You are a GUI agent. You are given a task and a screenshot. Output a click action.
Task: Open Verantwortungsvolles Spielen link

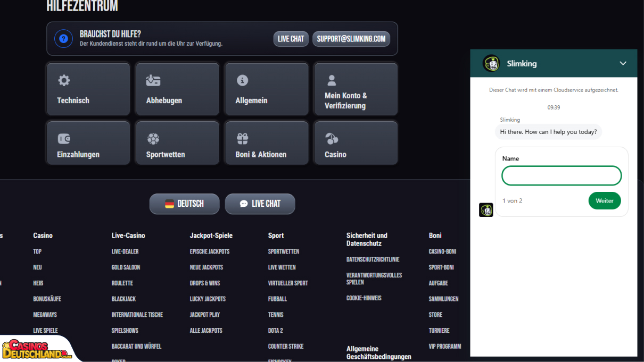(374, 279)
